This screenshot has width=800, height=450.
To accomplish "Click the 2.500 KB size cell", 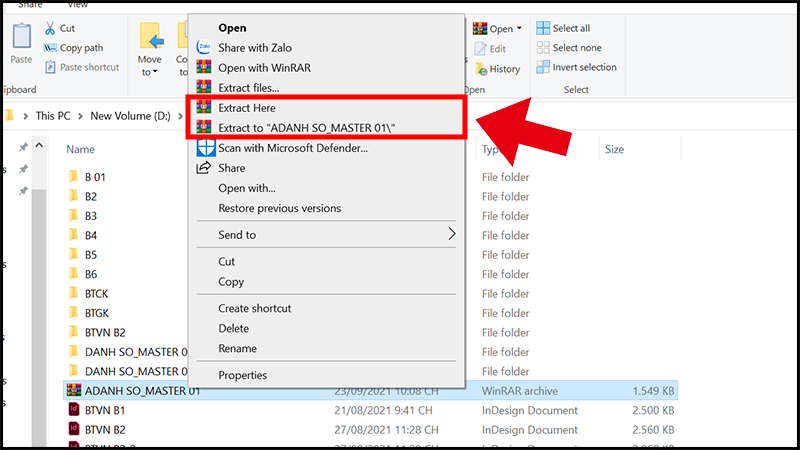I will [653, 410].
